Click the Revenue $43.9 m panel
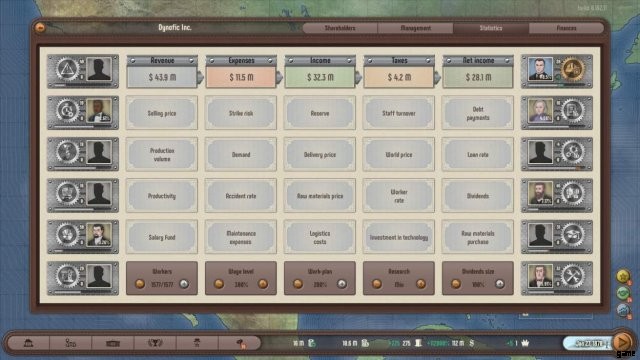This screenshot has width=640, height=360. pyautogui.click(x=162, y=71)
